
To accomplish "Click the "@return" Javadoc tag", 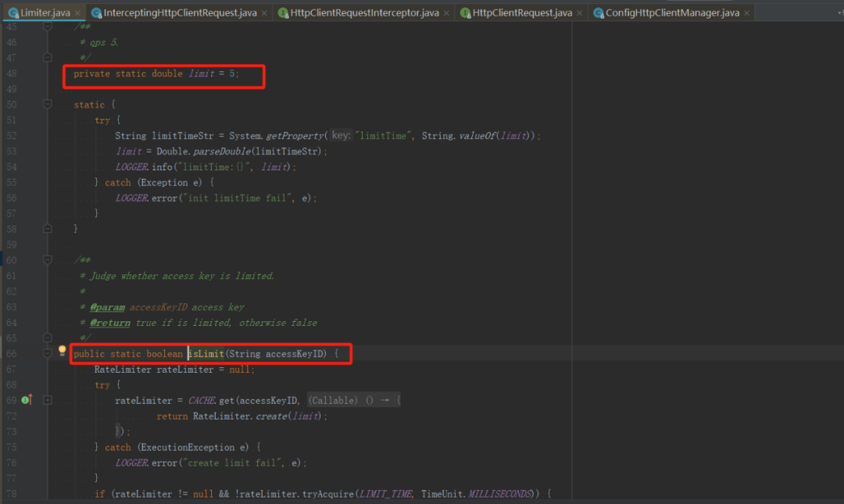I will click(110, 323).
